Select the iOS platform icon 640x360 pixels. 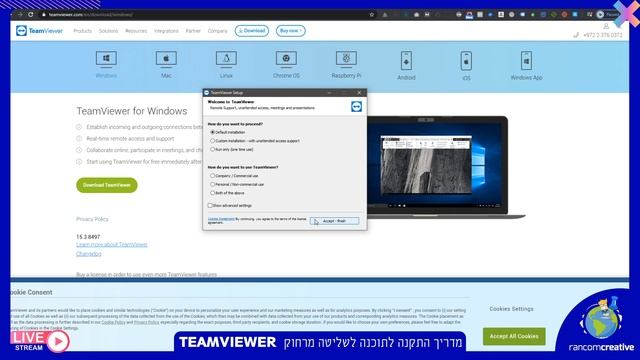click(466, 61)
